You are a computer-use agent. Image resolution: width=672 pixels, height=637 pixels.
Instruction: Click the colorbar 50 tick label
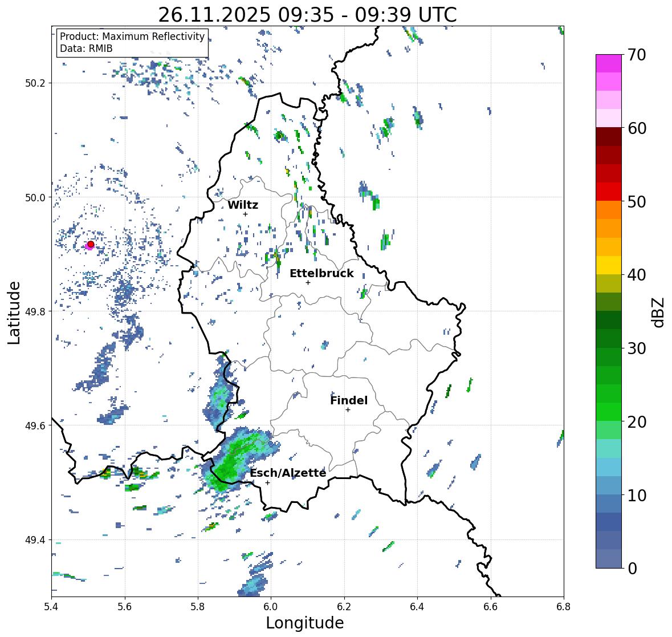click(637, 201)
